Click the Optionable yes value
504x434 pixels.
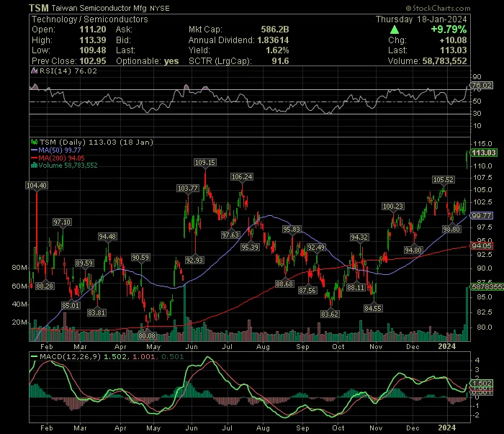click(171, 61)
